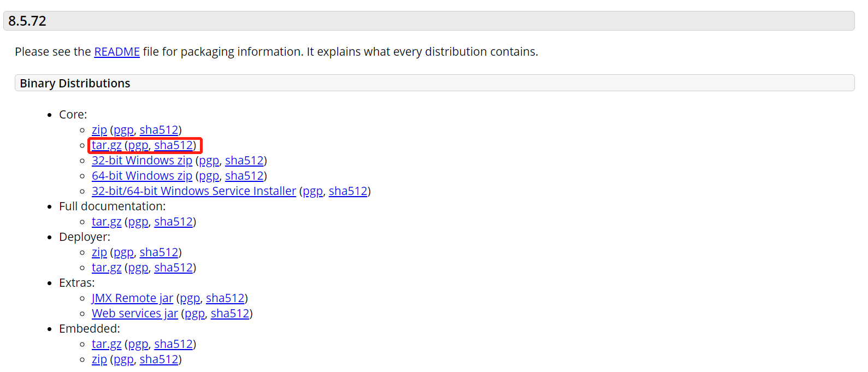Download the Embedded tar.gz
The image size is (868, 372).
coord(107,344)
